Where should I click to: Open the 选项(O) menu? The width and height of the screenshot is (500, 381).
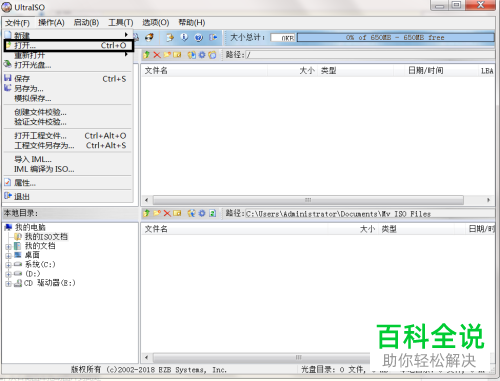click(156, 23)
